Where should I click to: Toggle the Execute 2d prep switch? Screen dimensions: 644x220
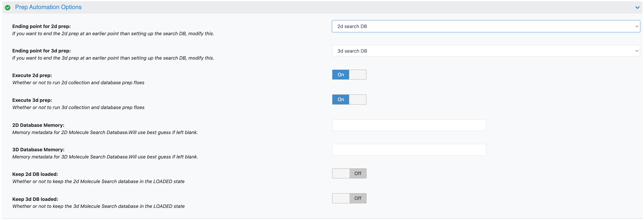[349, 75]
